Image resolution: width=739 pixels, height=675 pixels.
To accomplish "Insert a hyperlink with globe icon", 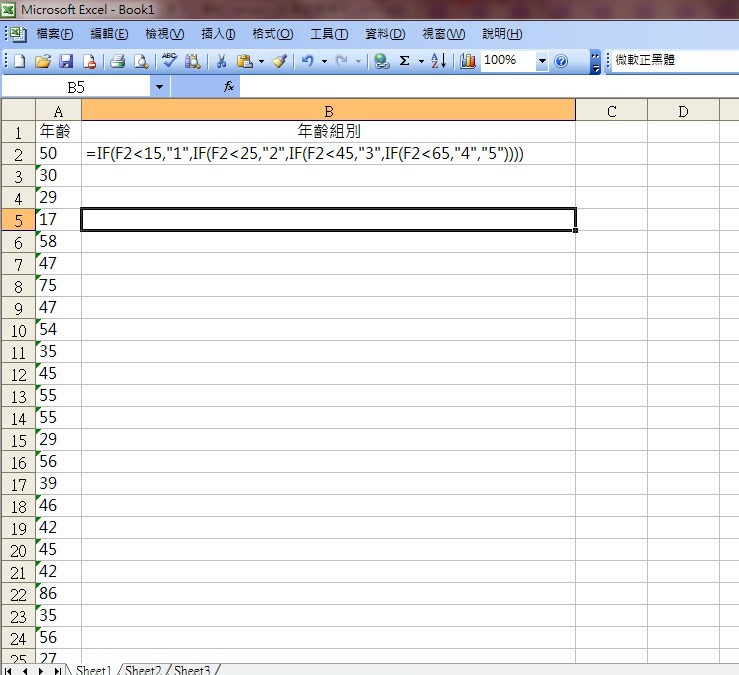I will (381, 61).
